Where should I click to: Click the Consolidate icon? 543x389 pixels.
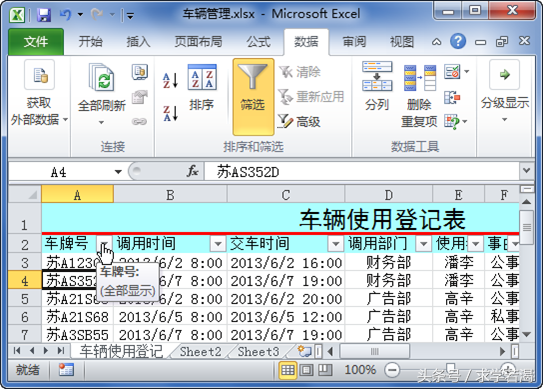[x=452, y=97]
